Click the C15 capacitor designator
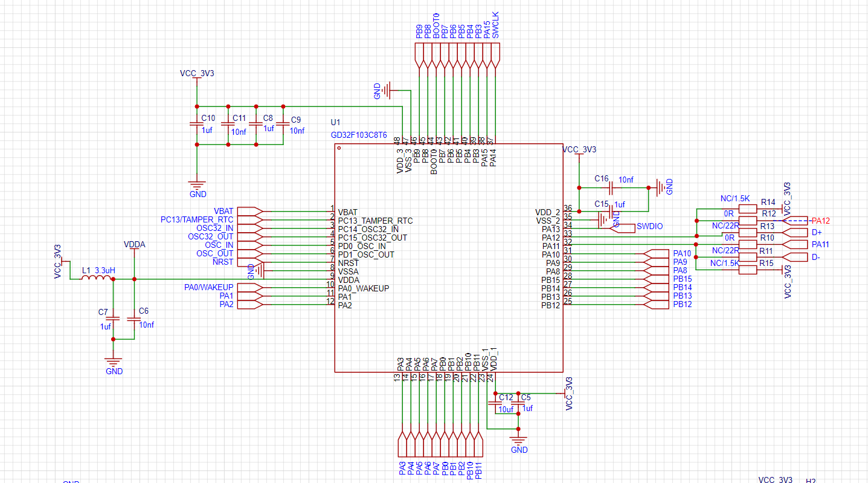The image size is (868, 483). (x=602, y=204)
